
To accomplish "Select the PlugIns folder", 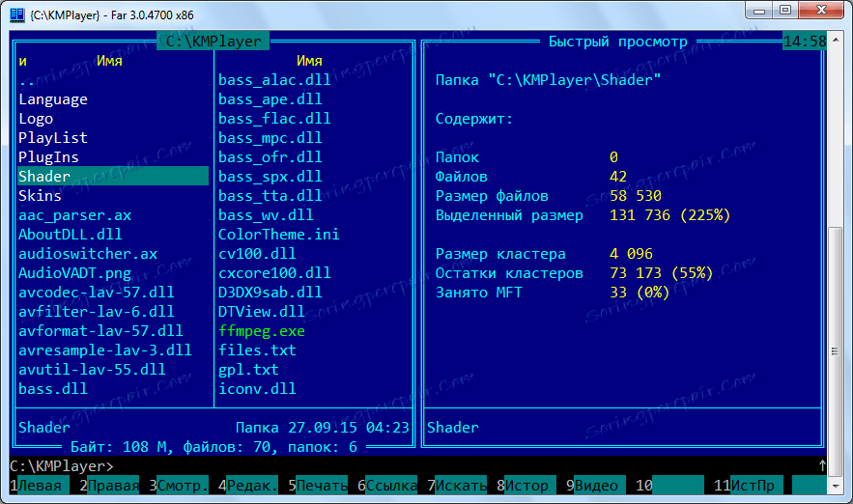I will click(x=48, y=157).
